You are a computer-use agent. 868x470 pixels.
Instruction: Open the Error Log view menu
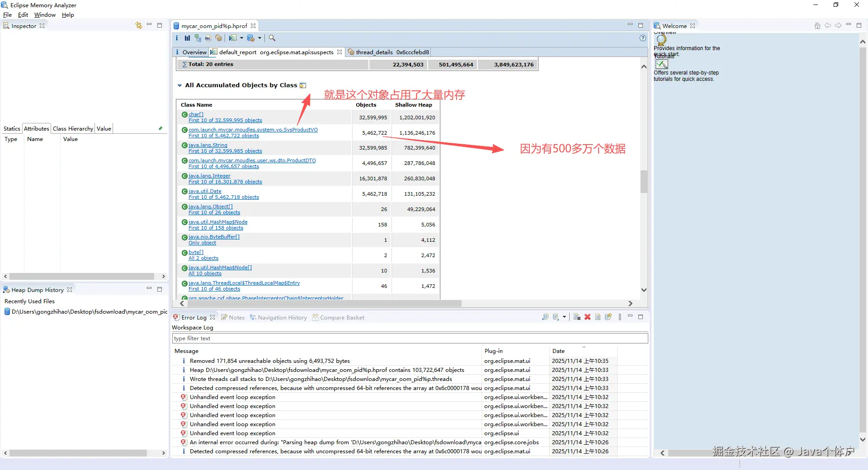pyautogui.click(x=620, y=317)
